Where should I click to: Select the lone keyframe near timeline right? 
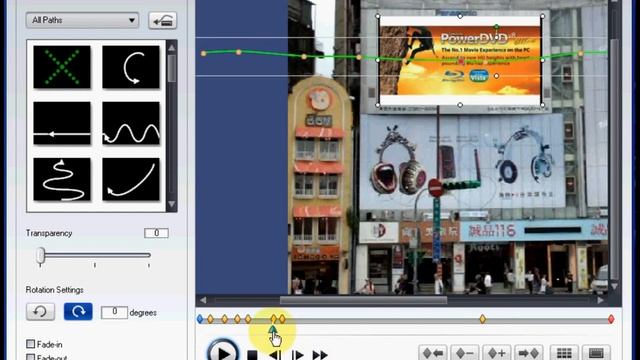point(482,319)
